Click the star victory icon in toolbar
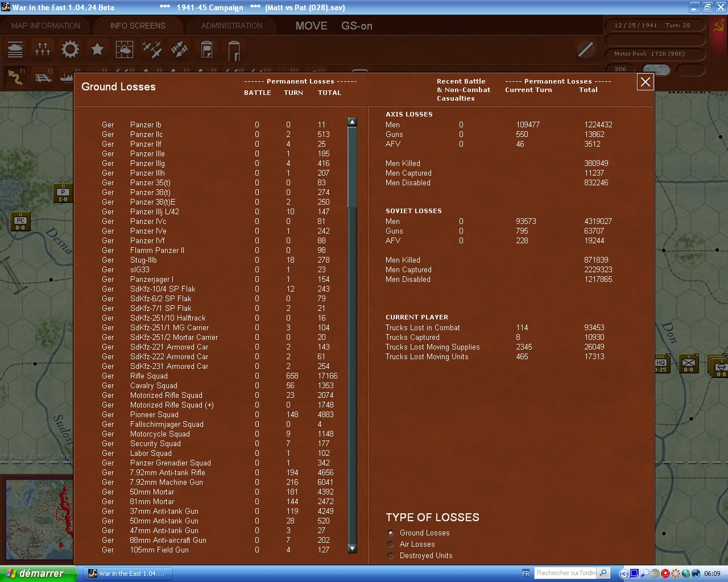Viewport: 728px width, 582px height. point(97,49)
